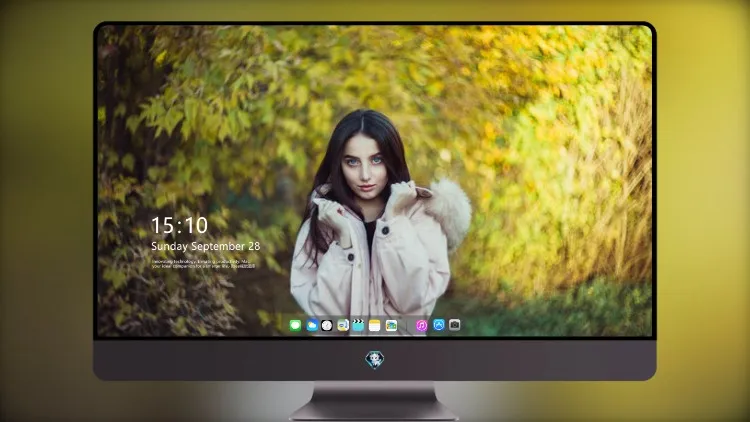Open the yellow Notes app icon
750x422 pixels.
point(375,325)
